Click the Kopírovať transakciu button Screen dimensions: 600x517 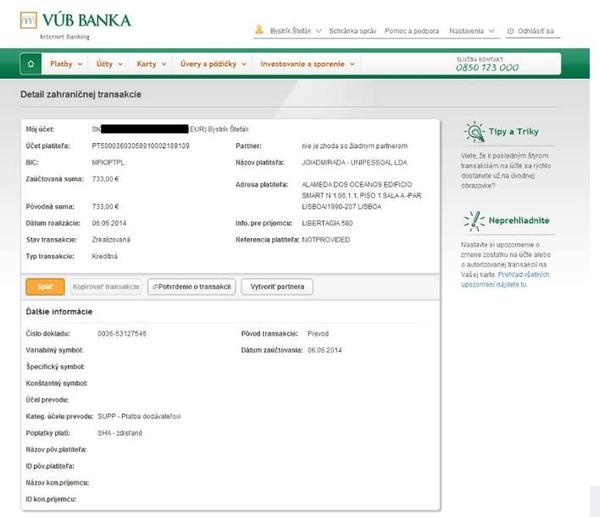105,287
